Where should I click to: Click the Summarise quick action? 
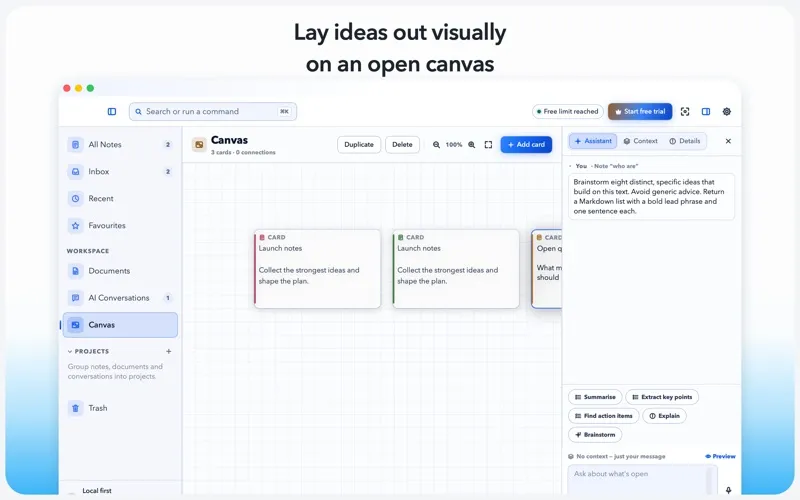tap(595, 397)
